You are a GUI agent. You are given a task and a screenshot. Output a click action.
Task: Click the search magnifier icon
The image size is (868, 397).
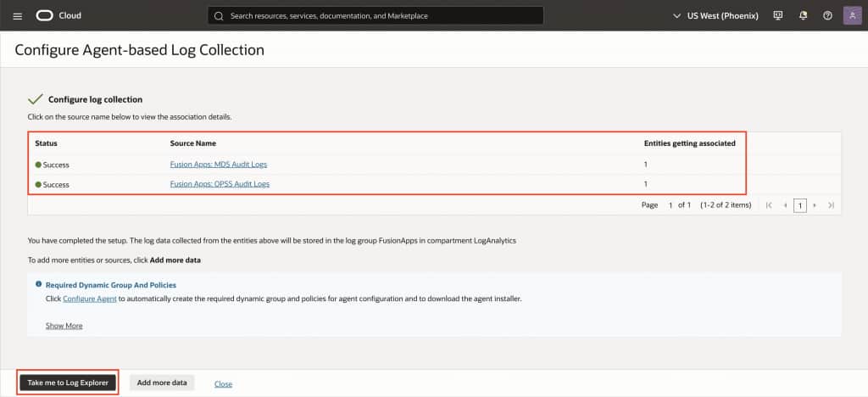coord(219,16)
